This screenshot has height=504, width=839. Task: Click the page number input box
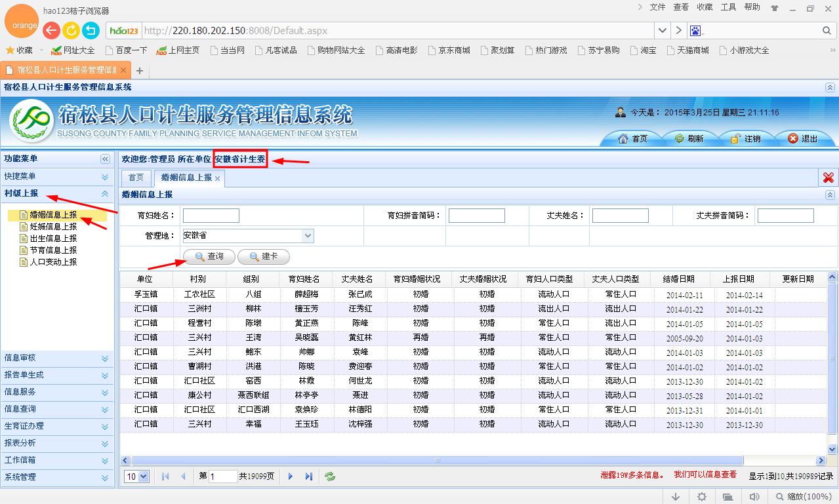[223, 476]
